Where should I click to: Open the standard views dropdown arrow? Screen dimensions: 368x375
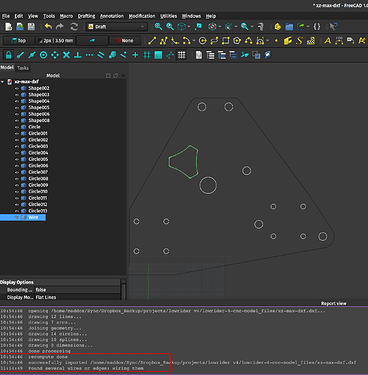[x=189, y=27]
